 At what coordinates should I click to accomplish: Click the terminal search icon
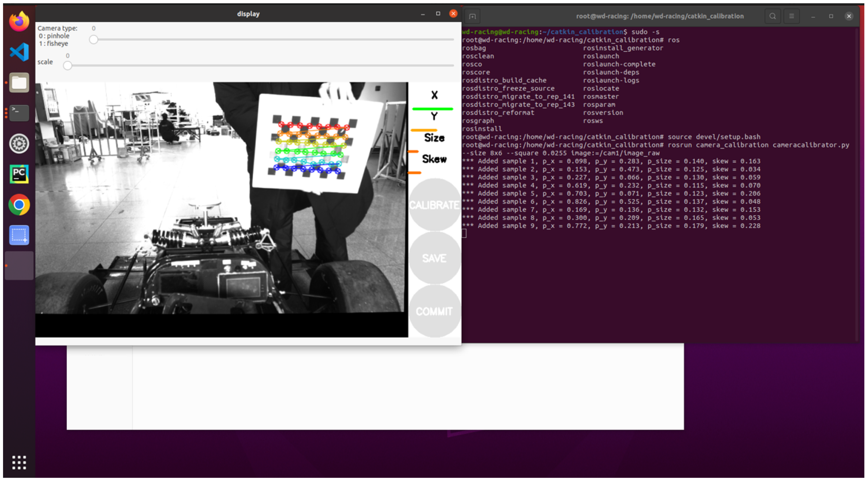(772, 16)
